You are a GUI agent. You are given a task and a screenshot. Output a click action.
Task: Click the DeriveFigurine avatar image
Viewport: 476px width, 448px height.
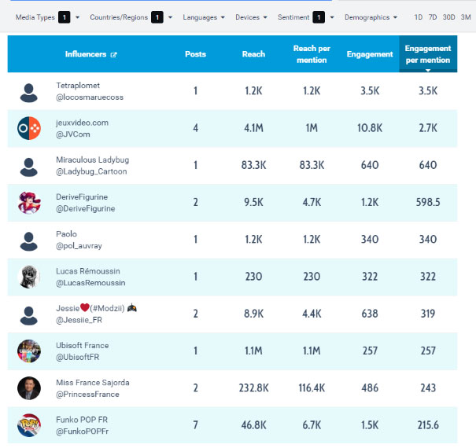tap(29, 203)
